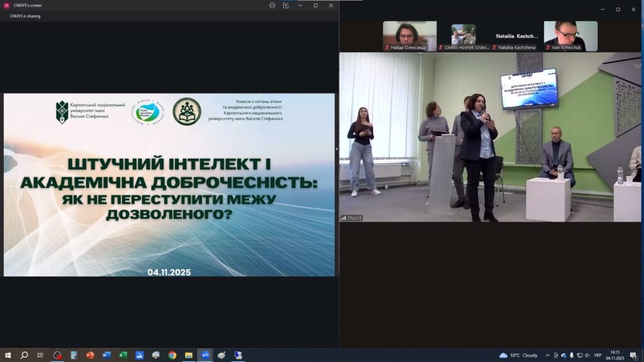The width and height of the screenshot is (644, 362).
Task: Switch the УКР keyboard language indicator
Action: 597,355
